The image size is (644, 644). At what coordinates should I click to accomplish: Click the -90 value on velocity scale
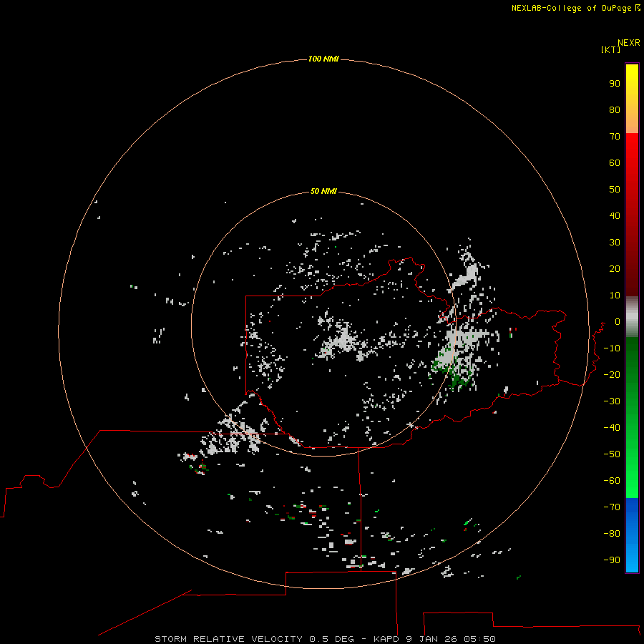click(612, 560)
